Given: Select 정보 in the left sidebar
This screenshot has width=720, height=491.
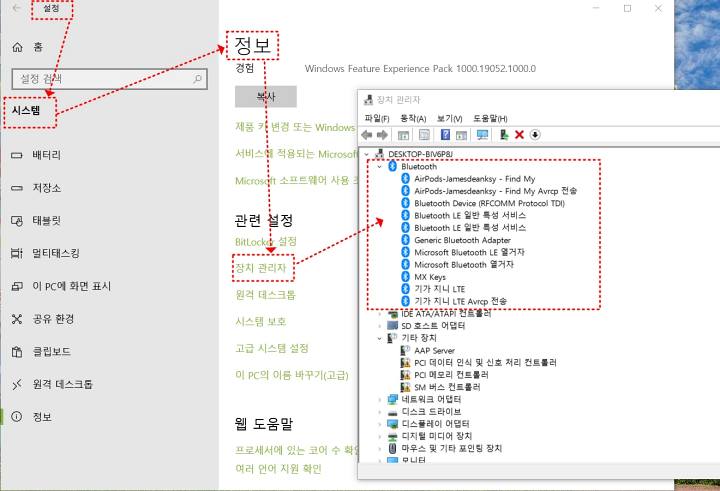Looking at the screenshot, I should pyautogui.click(x=42, y=417).
